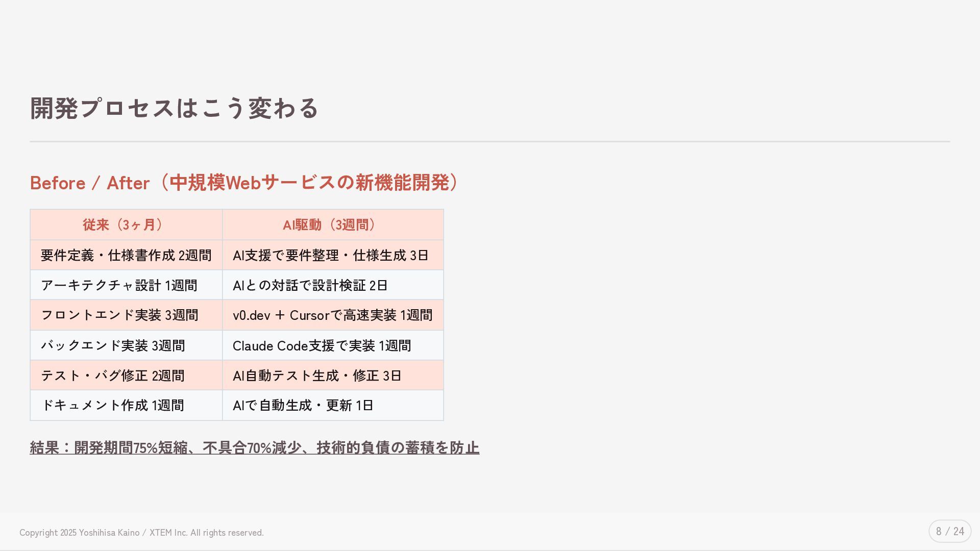Click the 8 / 24 page number badge

(x=949, y=532)
